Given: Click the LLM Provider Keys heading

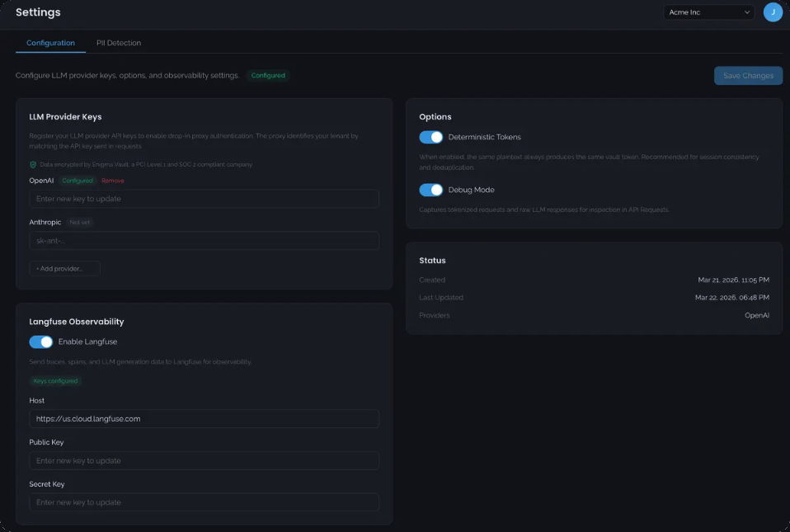Looking at the screenshot, I should click(65, 117).
